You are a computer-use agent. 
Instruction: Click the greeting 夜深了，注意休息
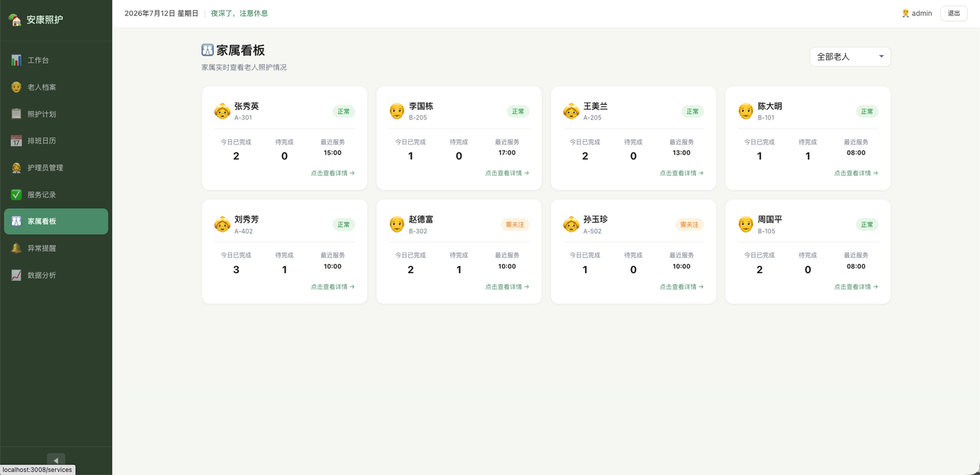(x=240, y=13)
